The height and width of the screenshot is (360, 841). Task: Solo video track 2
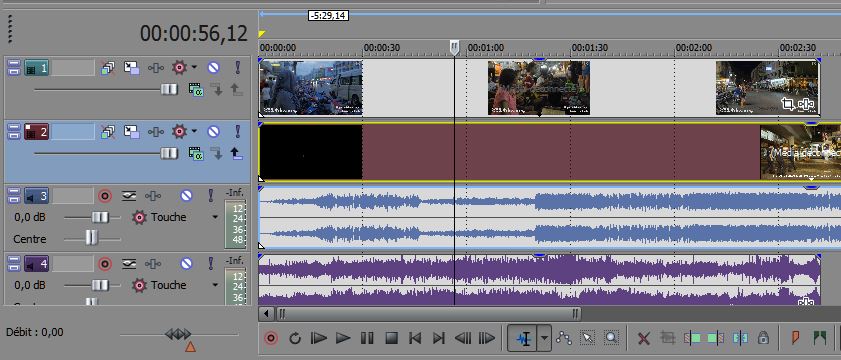coord(238,131)
